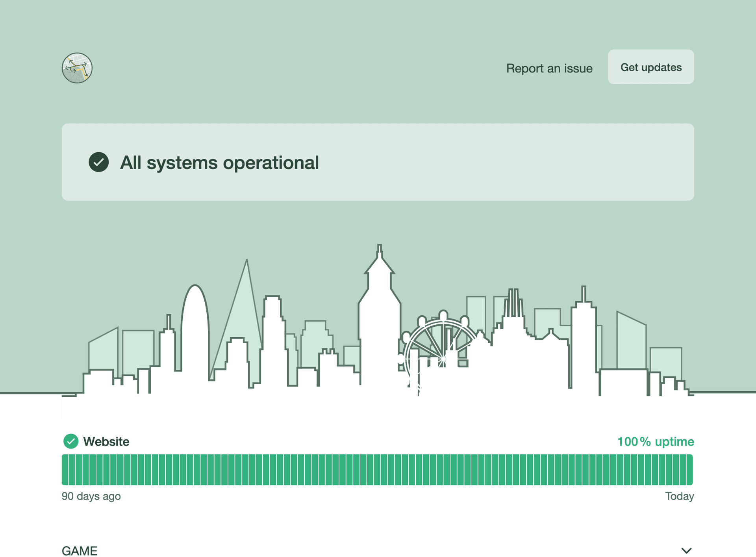Click the All systems operational heading text
This screenshot has width=756, height=557.
pyautogui.click(x=219, y=163)
